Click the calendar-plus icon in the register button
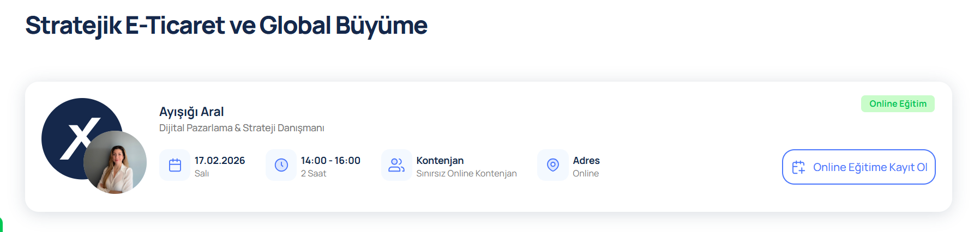 coord(798,167)
